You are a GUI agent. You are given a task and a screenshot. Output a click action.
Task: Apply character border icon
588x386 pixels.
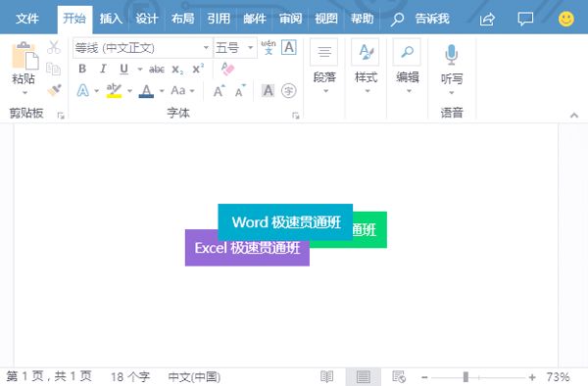[289, 47]
